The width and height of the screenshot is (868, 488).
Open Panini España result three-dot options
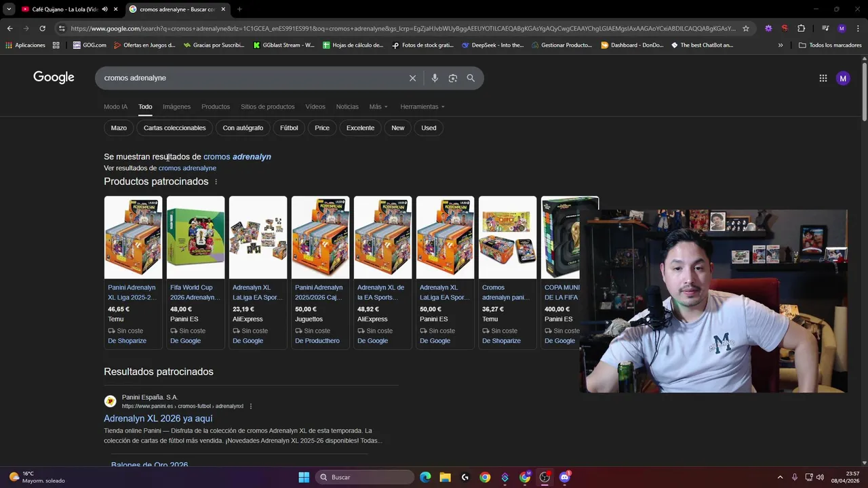[251, 406]
